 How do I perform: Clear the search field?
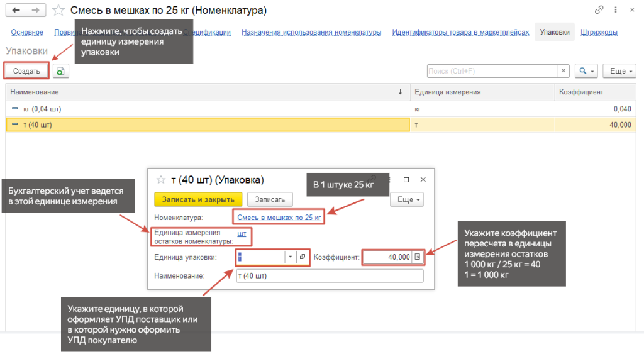(563, 71)
